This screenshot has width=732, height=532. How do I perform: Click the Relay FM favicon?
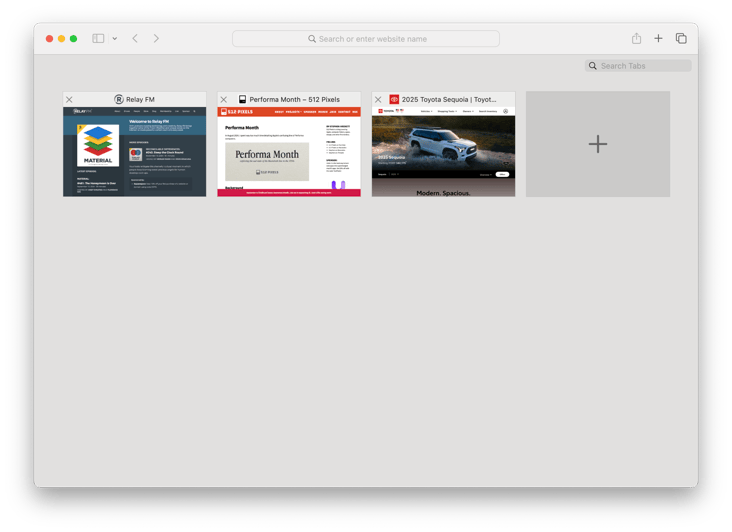pyautogui.click(x=119, y=99)
